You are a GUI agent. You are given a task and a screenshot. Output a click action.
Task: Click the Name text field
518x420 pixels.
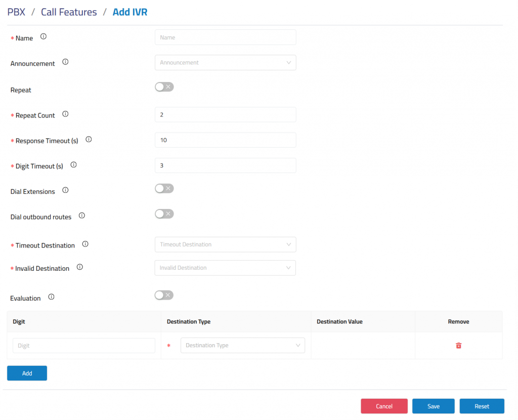click(225, 37)
